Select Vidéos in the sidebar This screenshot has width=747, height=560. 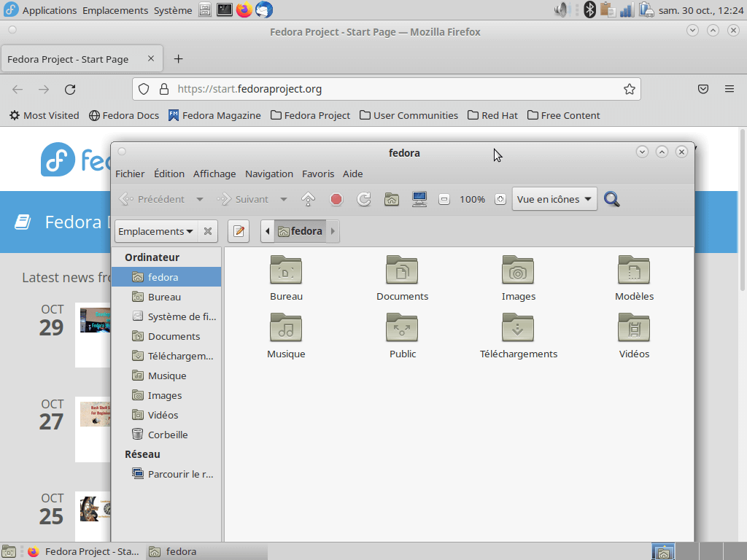[166, 415]
